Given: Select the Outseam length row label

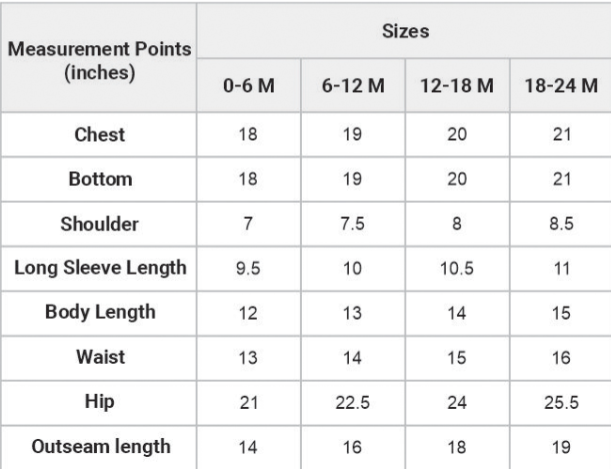Looking at the screenshot, I should pos(99,447).
